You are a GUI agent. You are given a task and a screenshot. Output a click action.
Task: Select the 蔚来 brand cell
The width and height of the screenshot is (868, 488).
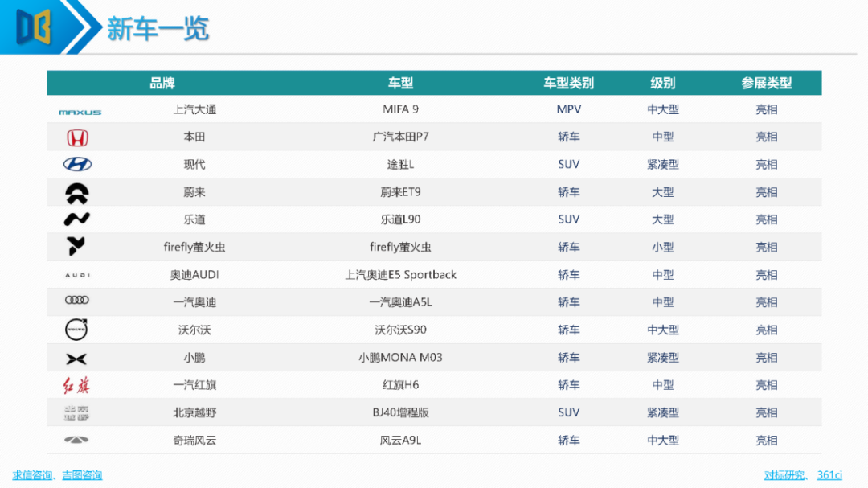[194, 192]
